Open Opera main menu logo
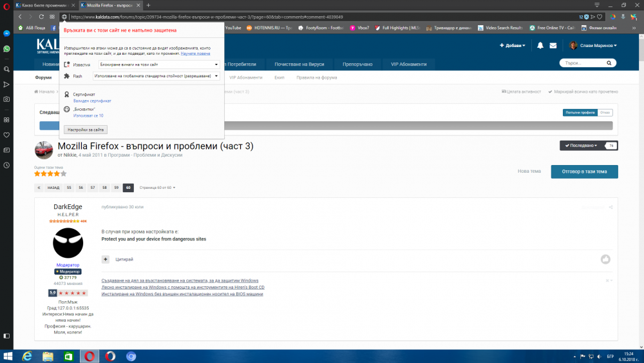644x363 pixels. coord(6,6)
